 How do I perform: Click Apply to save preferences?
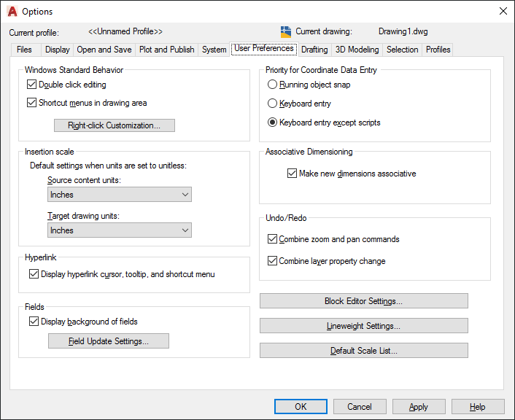419,407
